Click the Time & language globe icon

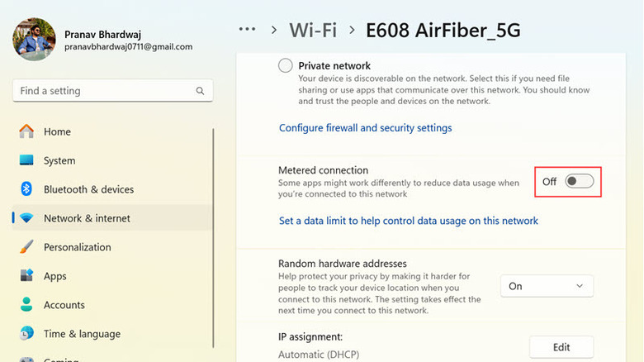point(26,334)
